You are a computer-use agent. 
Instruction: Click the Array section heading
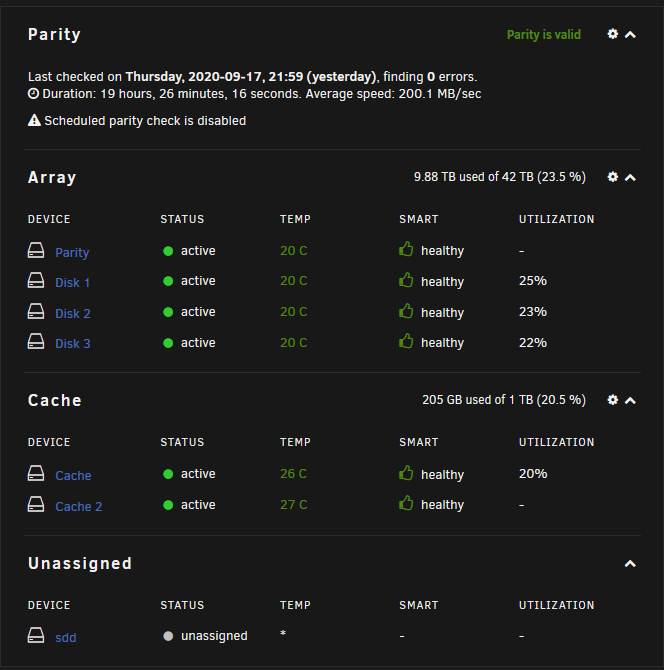(52, 177)
